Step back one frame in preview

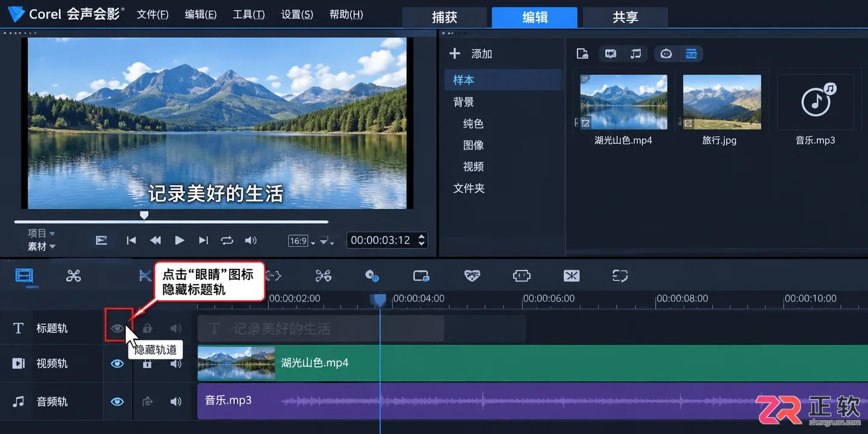point(156,241)
